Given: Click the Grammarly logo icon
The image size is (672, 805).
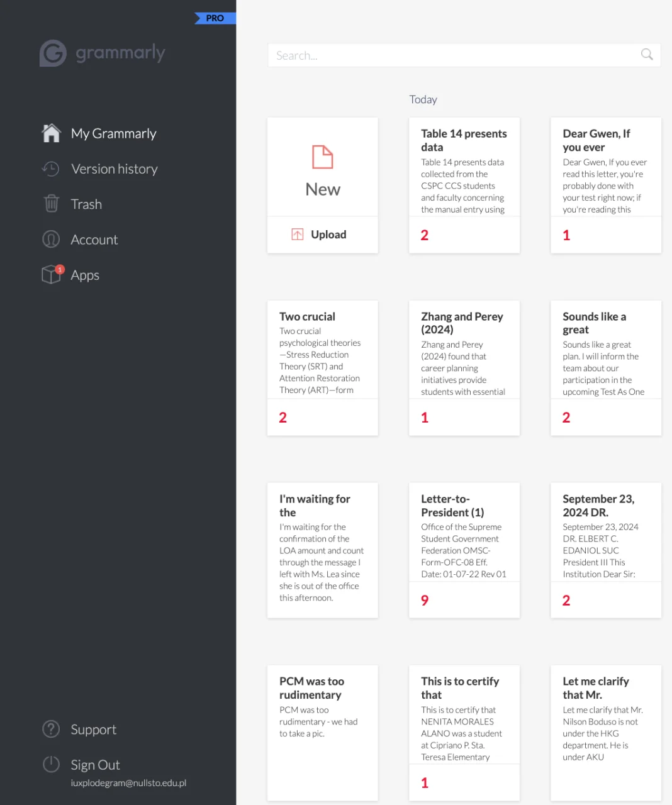Looking at the screenshot, I should [x=53, y=53].
